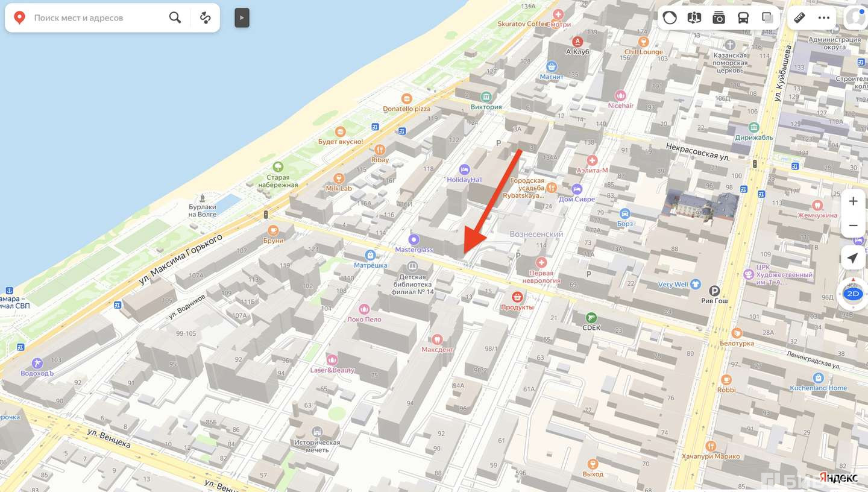Open the map layers selector
This screenshot has height=492, width=868.
point(767,17)
